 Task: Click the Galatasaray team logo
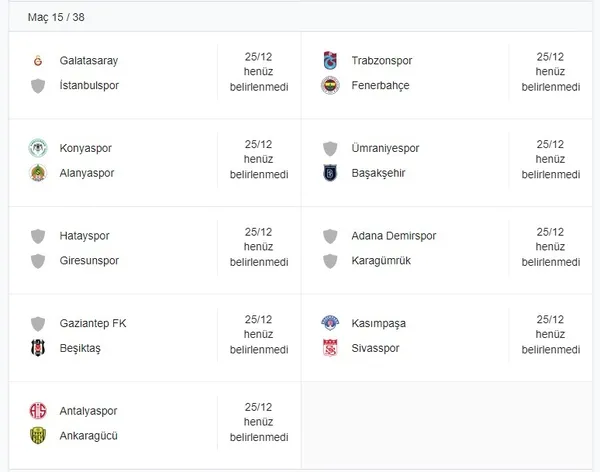38,61
